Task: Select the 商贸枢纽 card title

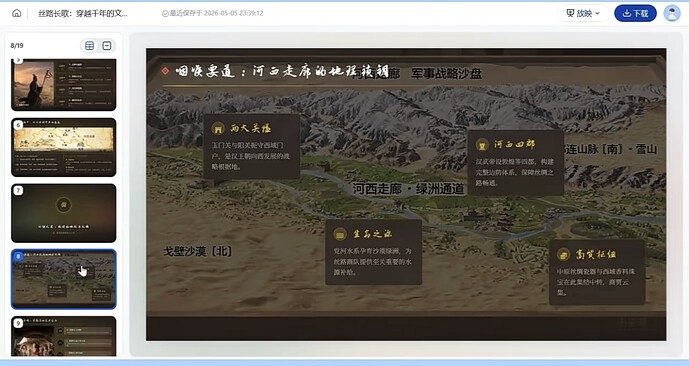Action: (596, 254)
